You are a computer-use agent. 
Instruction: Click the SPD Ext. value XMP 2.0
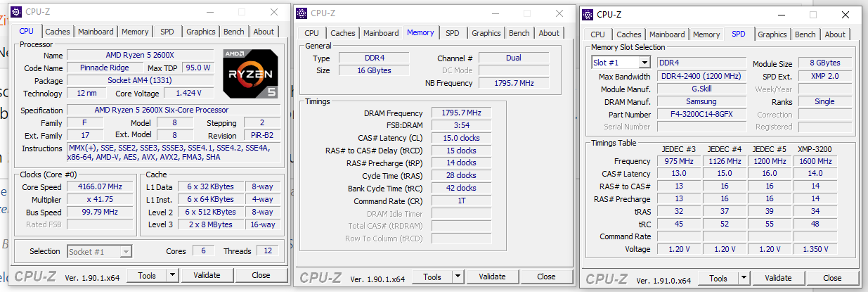pyautogui.click(x=824, y=76)
